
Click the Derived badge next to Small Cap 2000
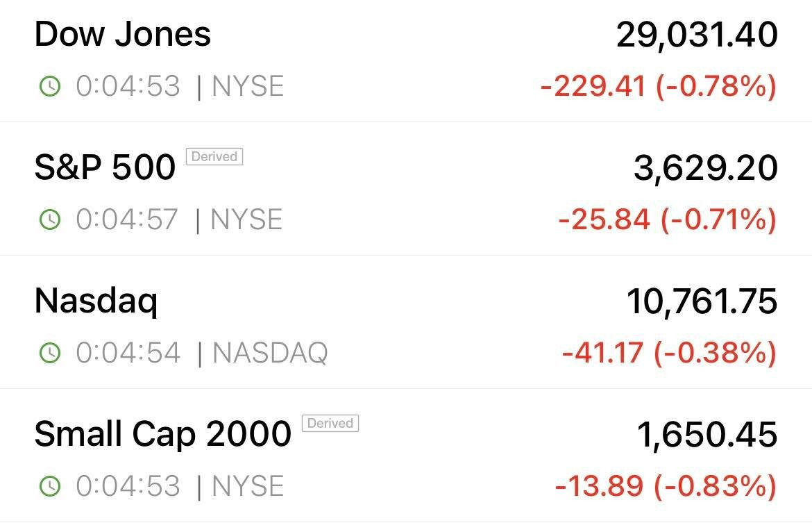pyautogui.click(x=330, y=423)
